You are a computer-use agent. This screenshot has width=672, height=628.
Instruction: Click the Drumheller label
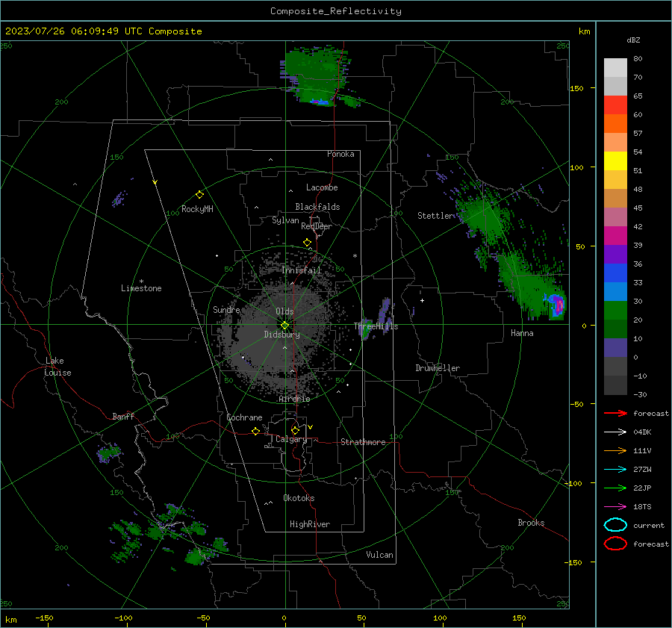[x=438, y=368]
